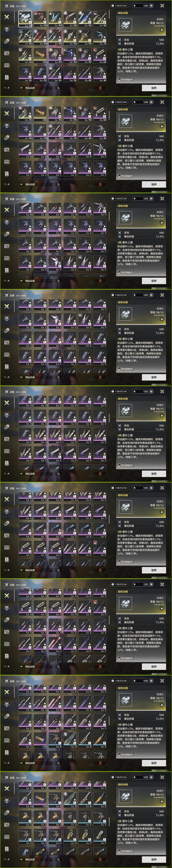This screenshot has height=868, width=172.
Task: Open the pill-shaped supplies sidebar icon
Action: click(x=7, y=41)
